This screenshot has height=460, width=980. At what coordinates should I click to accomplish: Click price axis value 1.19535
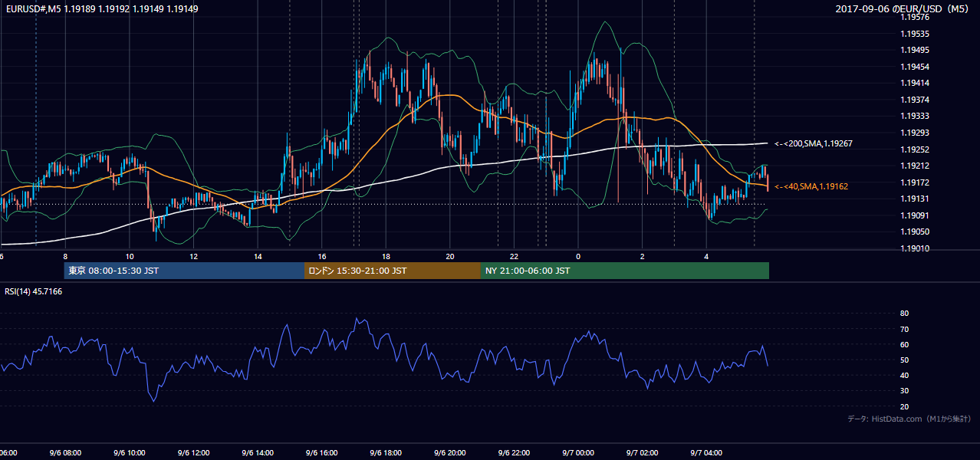[x=914, y=34]
